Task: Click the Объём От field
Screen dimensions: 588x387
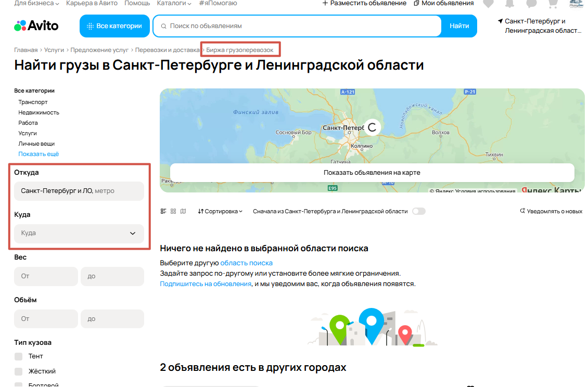Action: pyautogui.click(x=46, y=319)
